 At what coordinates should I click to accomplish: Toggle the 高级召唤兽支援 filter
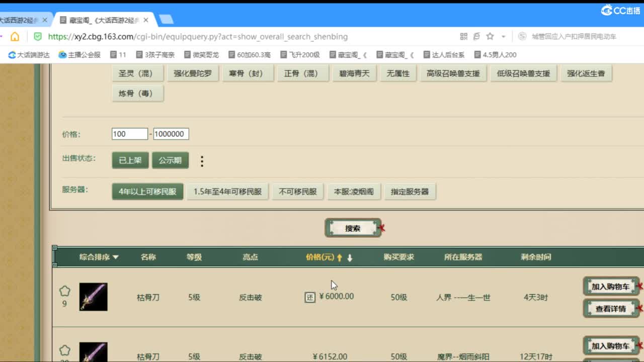click(x=453, y=73)
